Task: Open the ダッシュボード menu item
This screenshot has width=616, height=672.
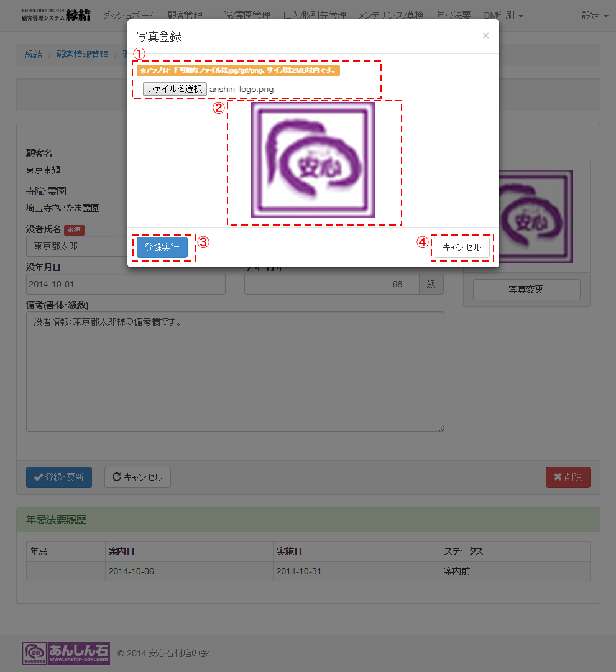Action: [129, 16]
